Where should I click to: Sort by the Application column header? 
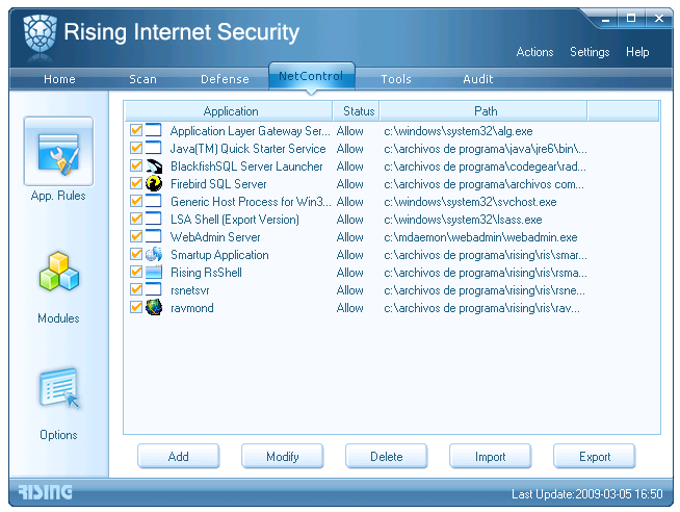[229, 111]
